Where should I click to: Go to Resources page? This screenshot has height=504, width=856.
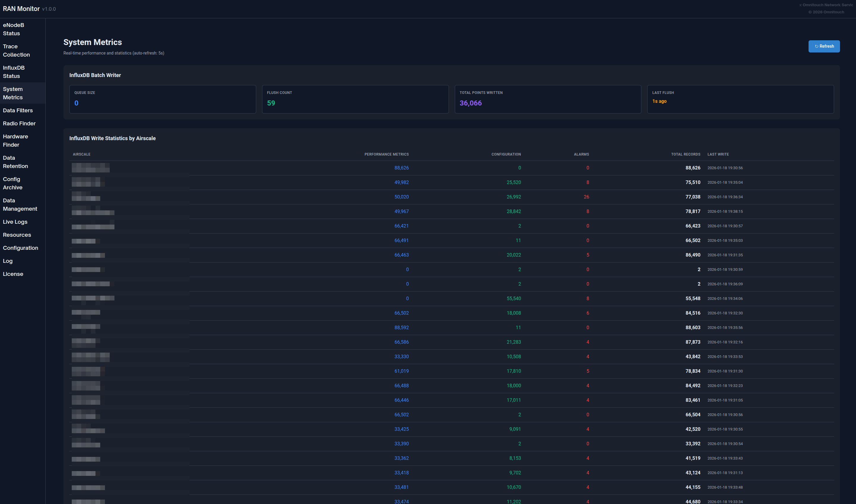pos(17,235)
